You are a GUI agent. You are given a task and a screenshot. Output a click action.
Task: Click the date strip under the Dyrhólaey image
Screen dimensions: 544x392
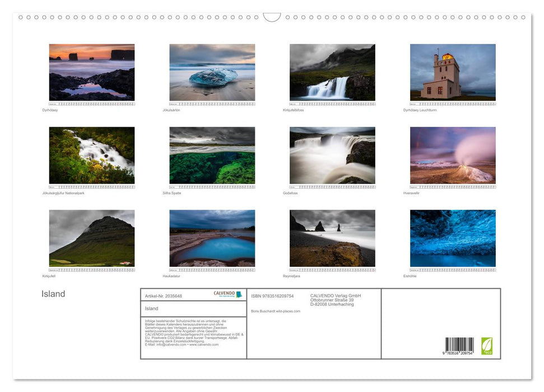click(91, 104)
